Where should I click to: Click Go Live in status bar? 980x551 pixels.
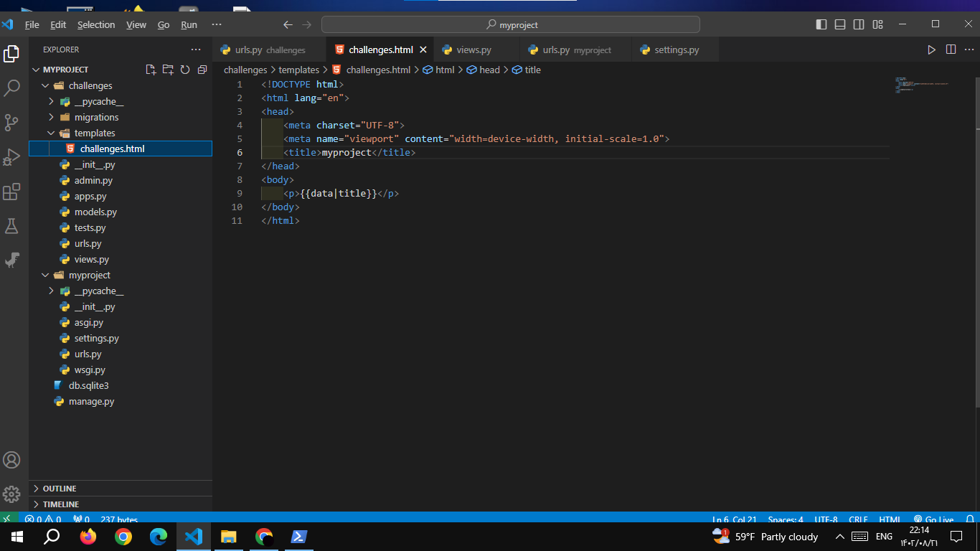(x=933, y=519)
